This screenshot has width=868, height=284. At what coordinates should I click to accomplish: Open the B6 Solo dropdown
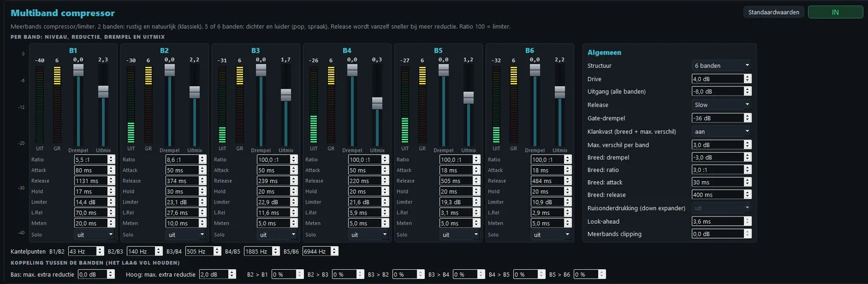point(551,235)
